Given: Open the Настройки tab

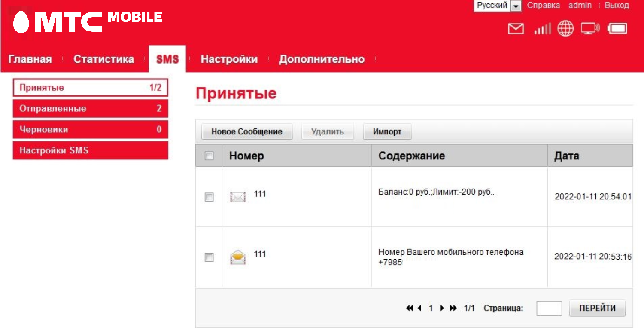Looking at the screenshot, I should coord(229,59).
